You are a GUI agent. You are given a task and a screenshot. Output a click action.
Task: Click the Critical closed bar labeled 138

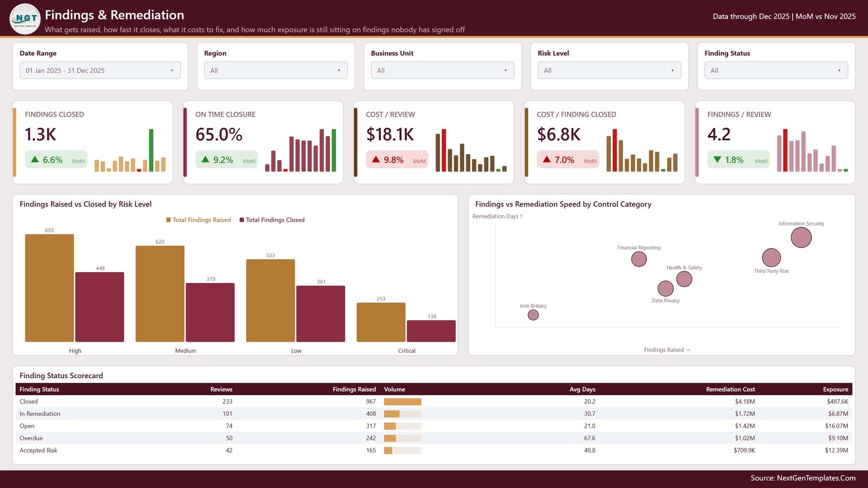(431, 331)
